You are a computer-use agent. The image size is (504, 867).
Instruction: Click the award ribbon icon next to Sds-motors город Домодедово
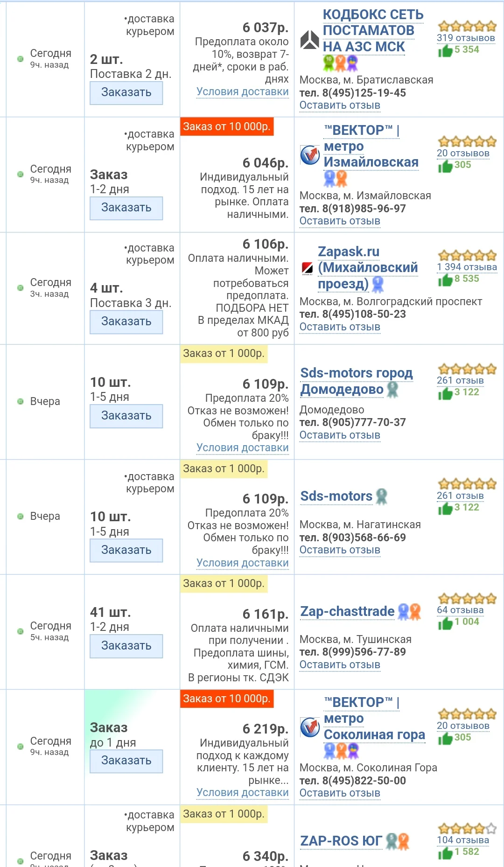(393, 390)
